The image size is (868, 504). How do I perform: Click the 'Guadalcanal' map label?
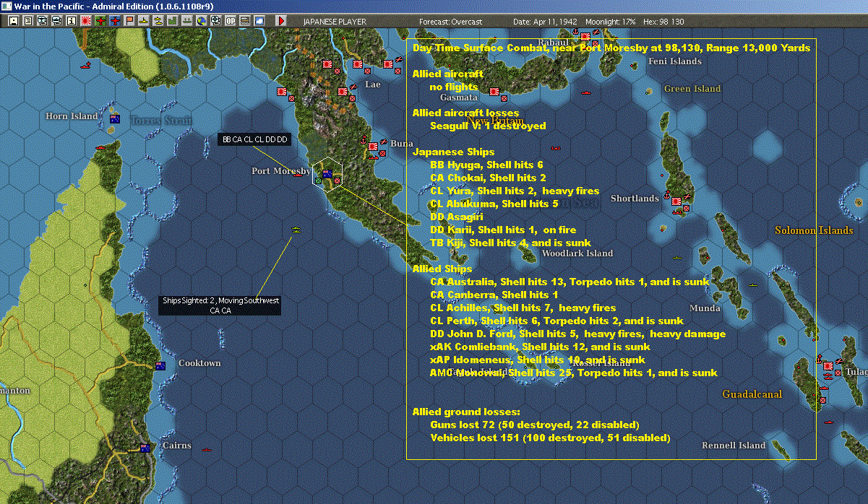(752, 395)
